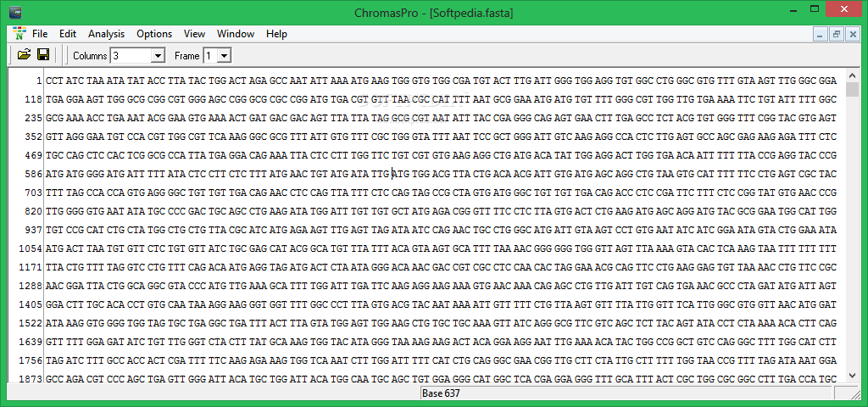Image resolution: width=868 pixels, height=407 pixels.
Task: Click the Frame label in the toolbar
Action: [187, 56]
